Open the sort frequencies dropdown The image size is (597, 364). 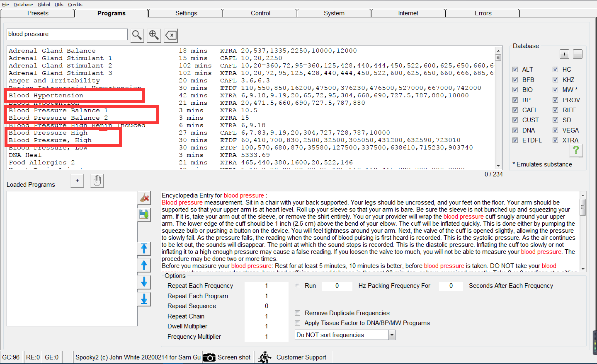pyautogui.click(x=392, y=335)
